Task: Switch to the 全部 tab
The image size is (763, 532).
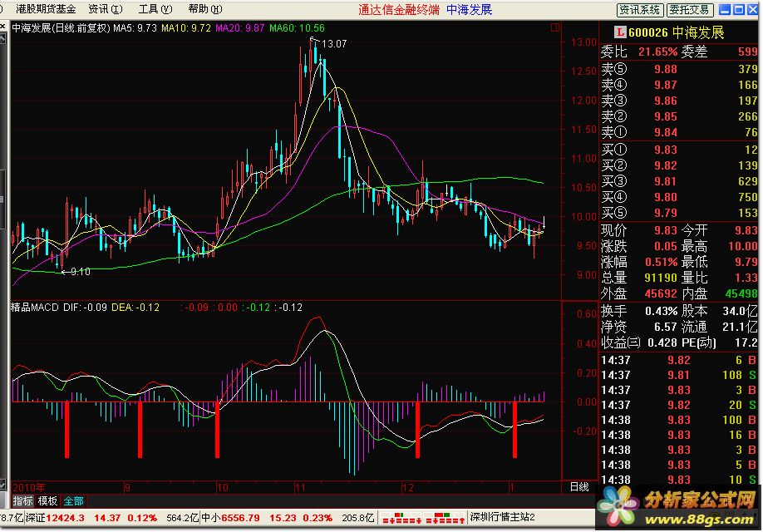Action: pos(73,501)
